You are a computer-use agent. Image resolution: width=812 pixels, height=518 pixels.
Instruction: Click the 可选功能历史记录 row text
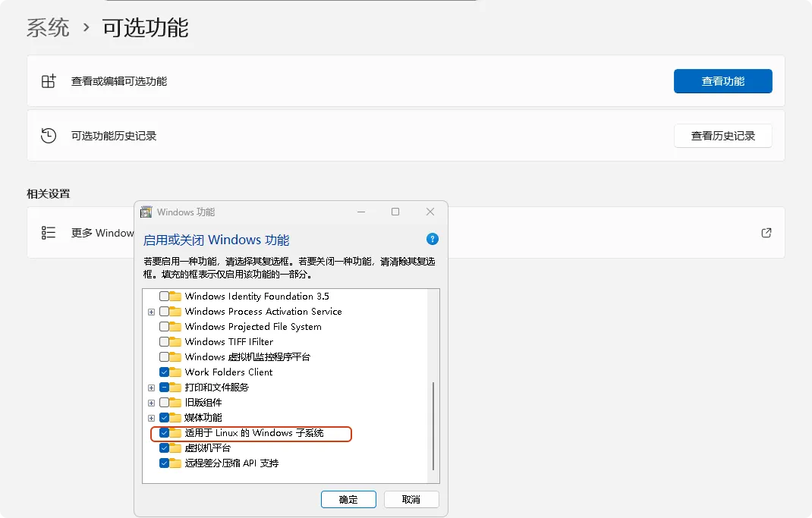[114, 136]
